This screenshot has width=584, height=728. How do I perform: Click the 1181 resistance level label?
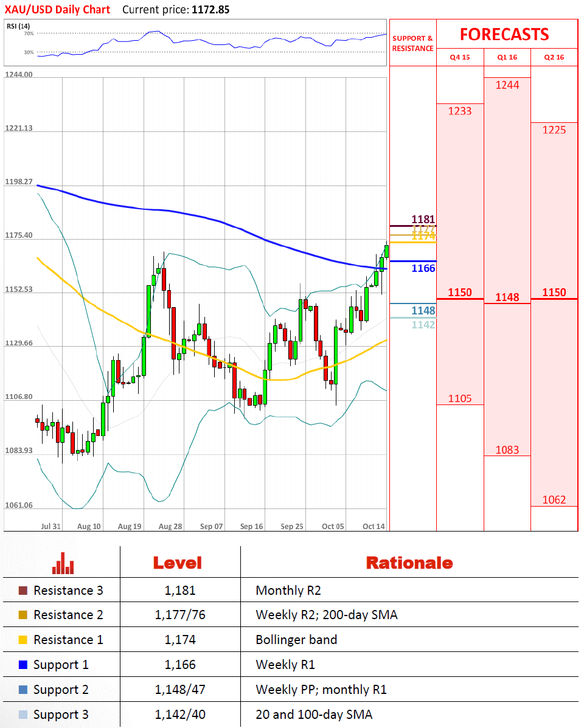(423, 219)
